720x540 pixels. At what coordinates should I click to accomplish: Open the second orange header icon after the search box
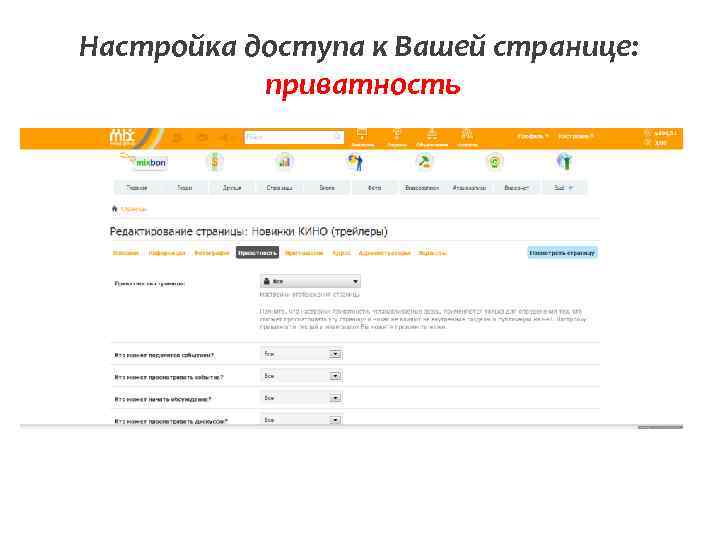397,138
